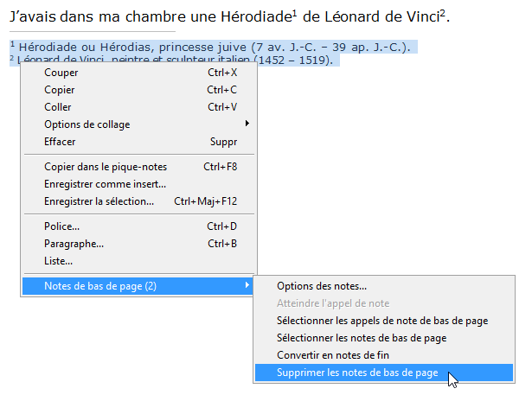Select Convertir en notes de fin
The image size is (532, 395).
click(x=384, y=355)
